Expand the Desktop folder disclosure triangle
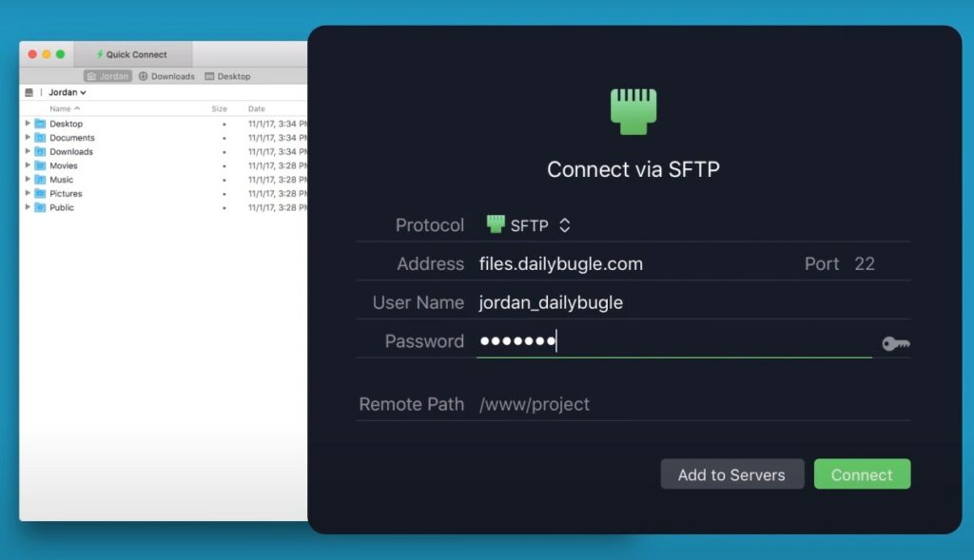The height and width of the screenshot is (560, 974). (28, 122)
